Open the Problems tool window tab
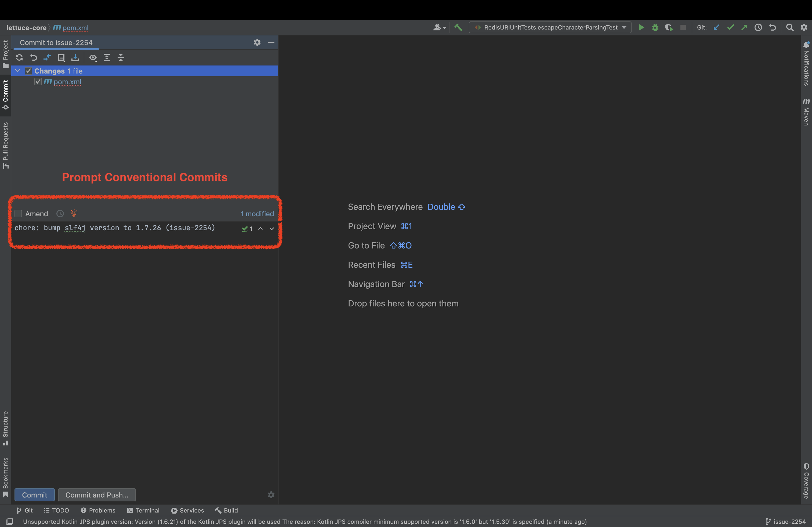The width and height of the screenshot is (812, 527). [98, 510]
